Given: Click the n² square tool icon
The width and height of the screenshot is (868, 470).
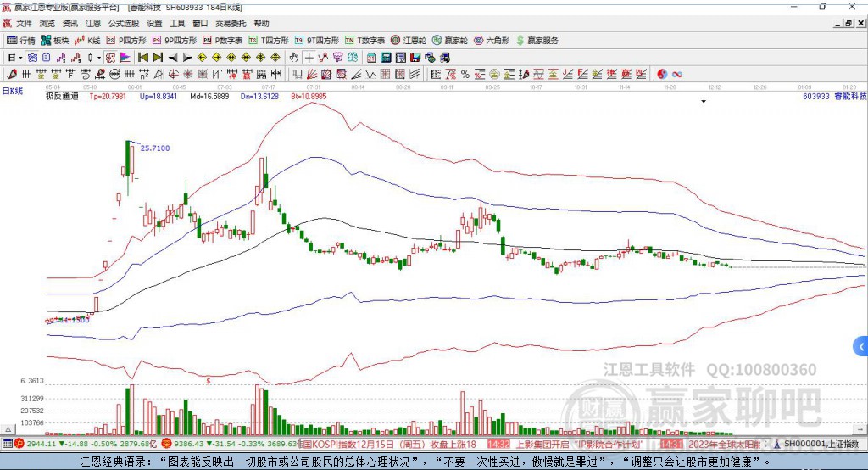Looking at the screenshot, I should [144, 74].
